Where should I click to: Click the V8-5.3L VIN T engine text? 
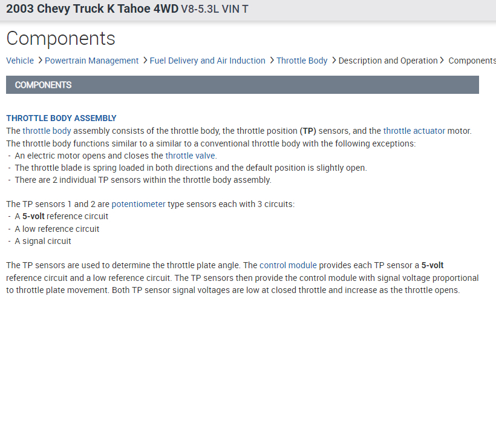point(215,9)
